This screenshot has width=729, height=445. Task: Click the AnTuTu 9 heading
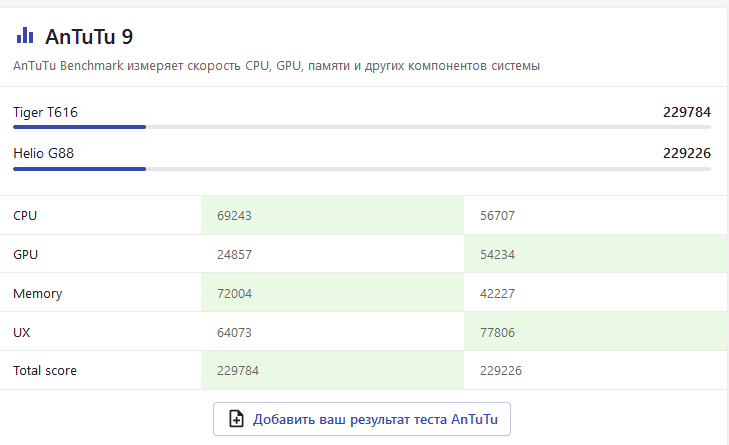click(x=89, y=37)
